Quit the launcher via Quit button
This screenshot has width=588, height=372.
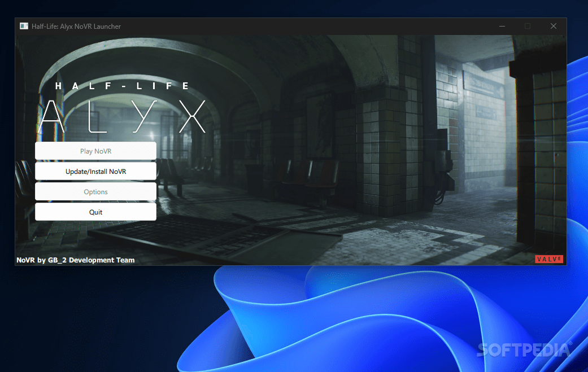[x=95, y=212]
